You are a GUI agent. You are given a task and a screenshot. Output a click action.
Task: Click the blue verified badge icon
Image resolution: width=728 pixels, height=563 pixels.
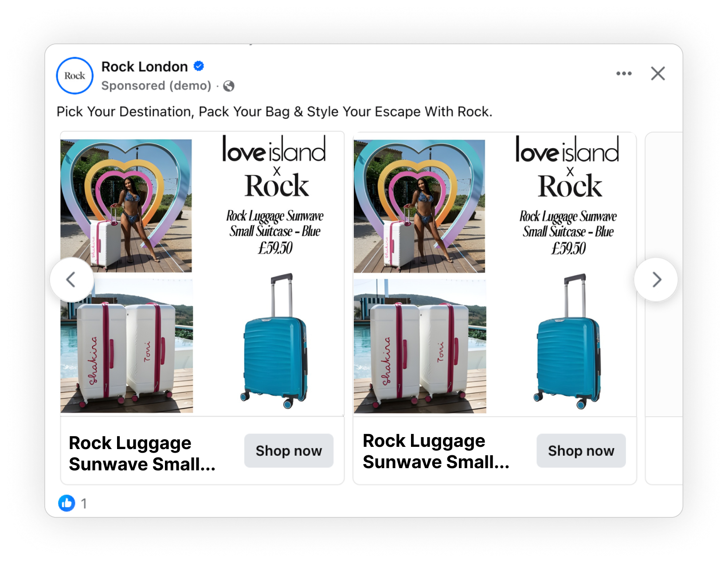click(199, 66)
